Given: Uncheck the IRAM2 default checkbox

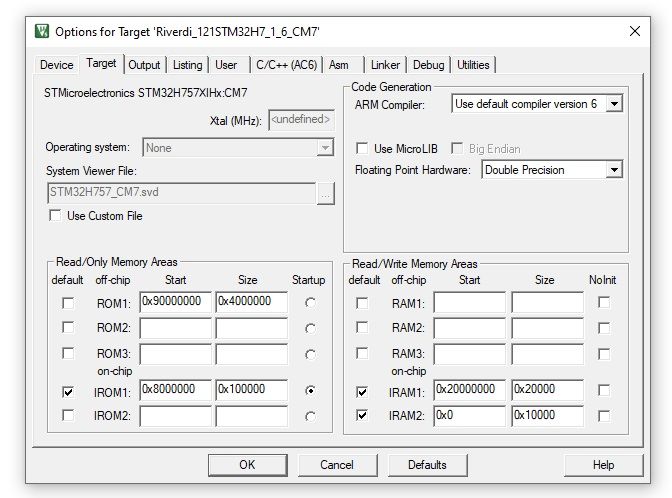Looking at the screenshot, I should pyautogui.click(x=362, y=415).
